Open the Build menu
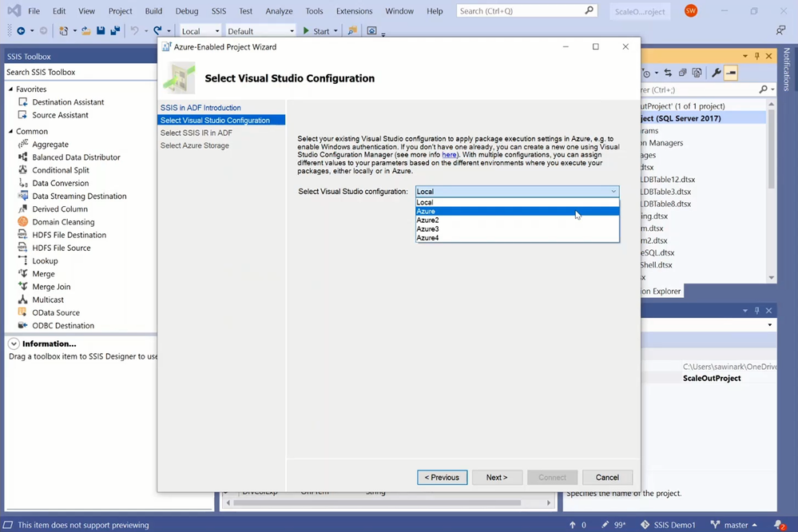798x532 pixels. (x=153, y=10)
